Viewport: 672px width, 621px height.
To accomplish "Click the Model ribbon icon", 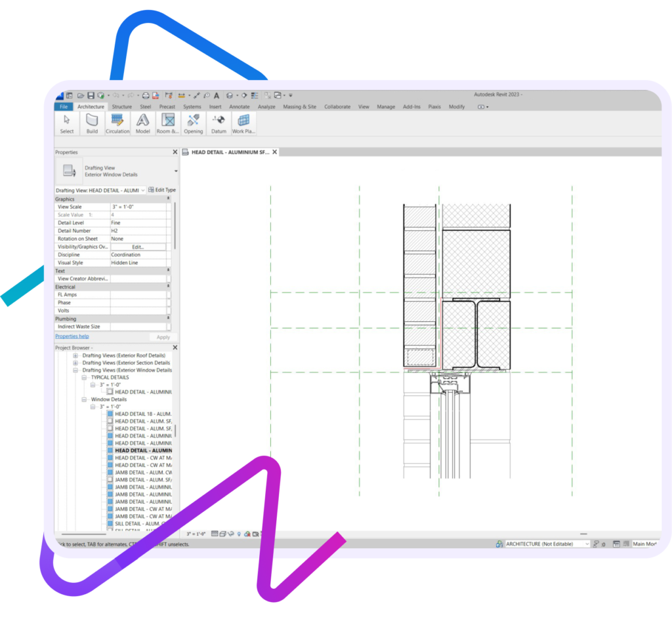I will coord(142,123).
